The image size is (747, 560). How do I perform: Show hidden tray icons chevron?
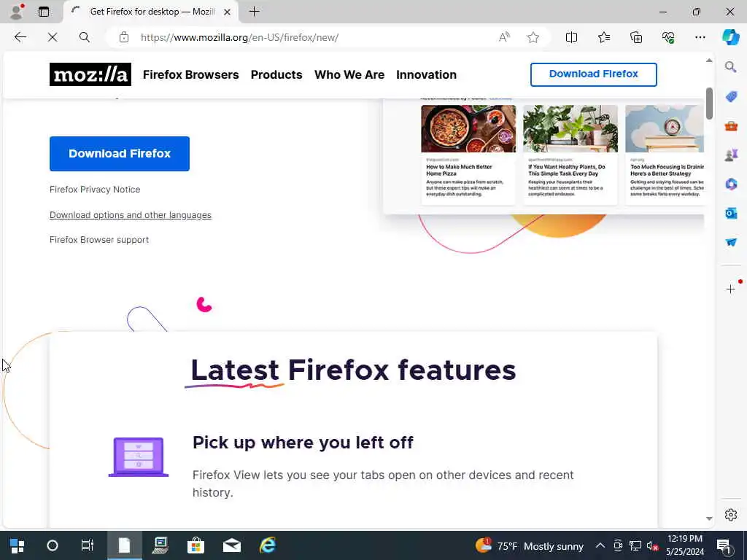coord(600,545)
